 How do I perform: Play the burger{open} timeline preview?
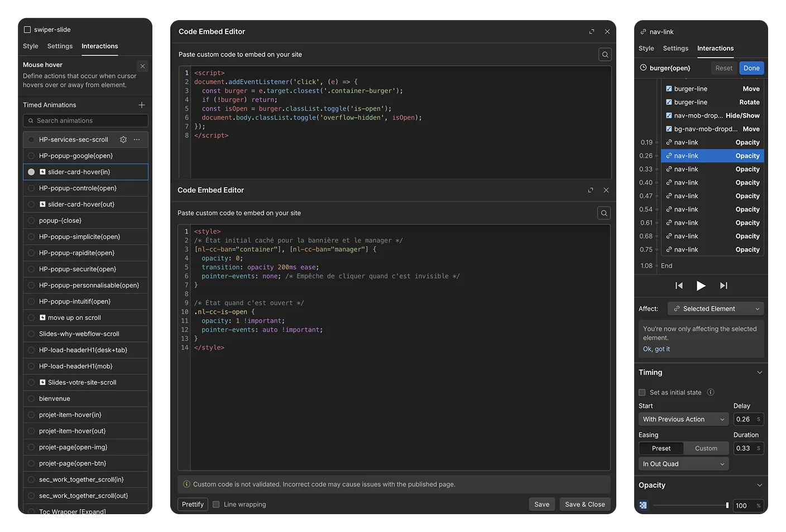click(x=701, y=285)
